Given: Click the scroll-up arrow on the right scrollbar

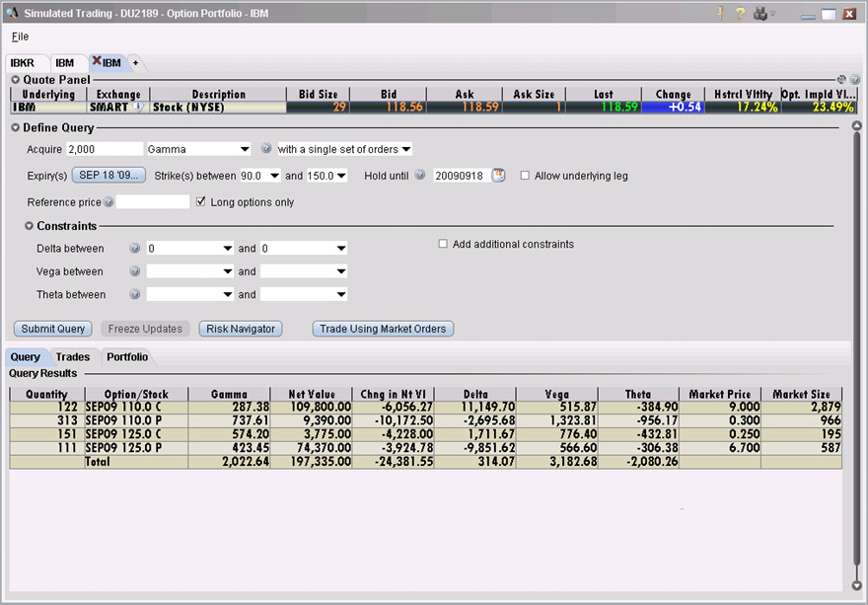Looking at the screenshot, I should pyautogui.click(x=857, y=126).
